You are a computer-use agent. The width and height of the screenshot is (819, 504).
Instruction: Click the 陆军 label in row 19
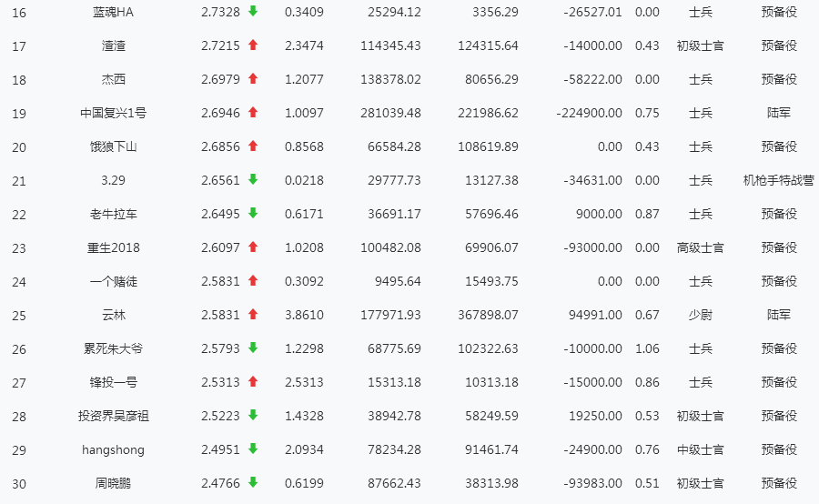coord(778,113)
